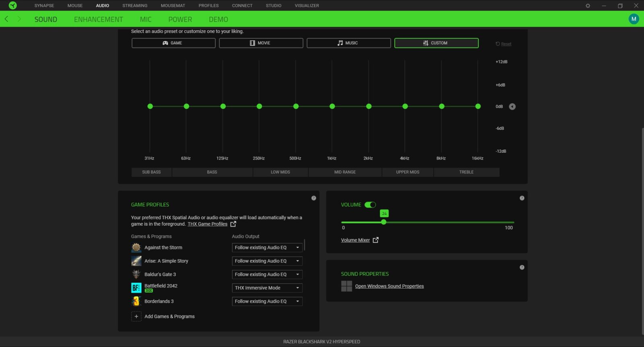Toggle the Volume switch off

point(370,205)
